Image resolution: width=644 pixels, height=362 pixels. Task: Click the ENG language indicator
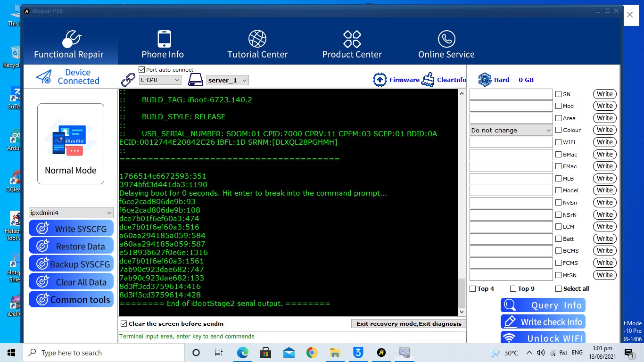577,353
